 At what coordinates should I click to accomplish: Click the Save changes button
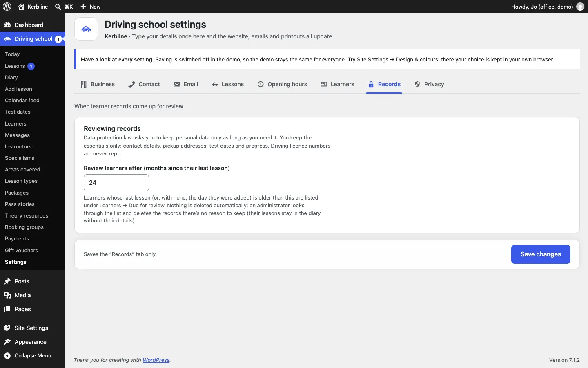tap(541, 254)
